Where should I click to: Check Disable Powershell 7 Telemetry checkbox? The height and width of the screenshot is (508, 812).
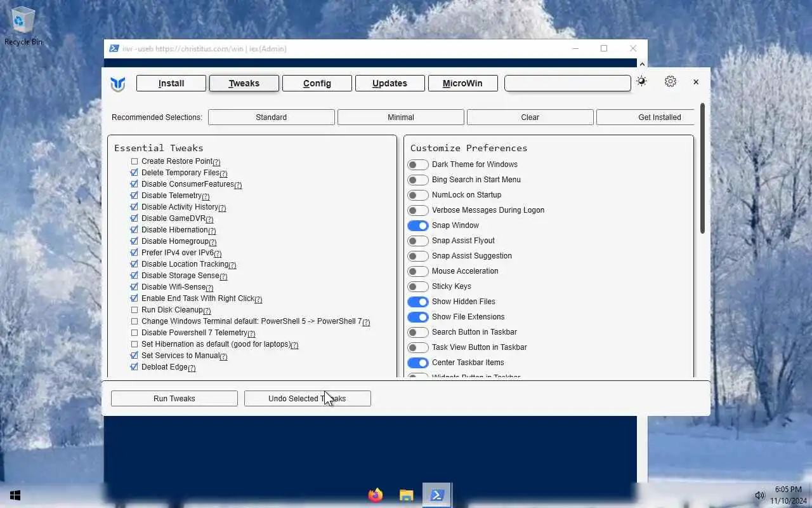click(134, 333)
